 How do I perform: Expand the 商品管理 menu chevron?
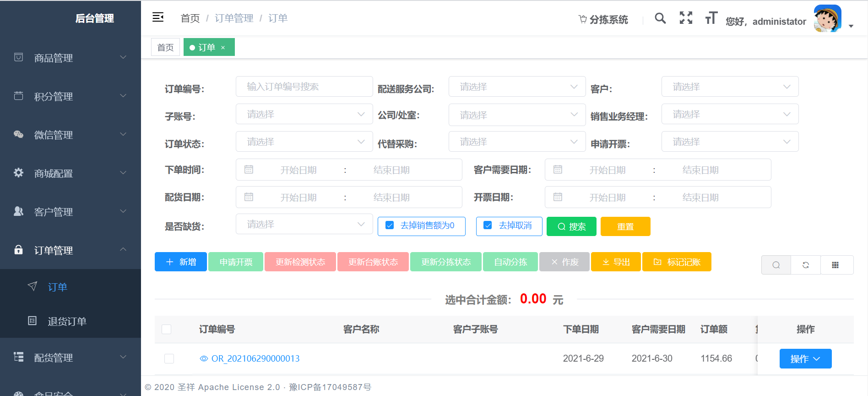point(123,57)
